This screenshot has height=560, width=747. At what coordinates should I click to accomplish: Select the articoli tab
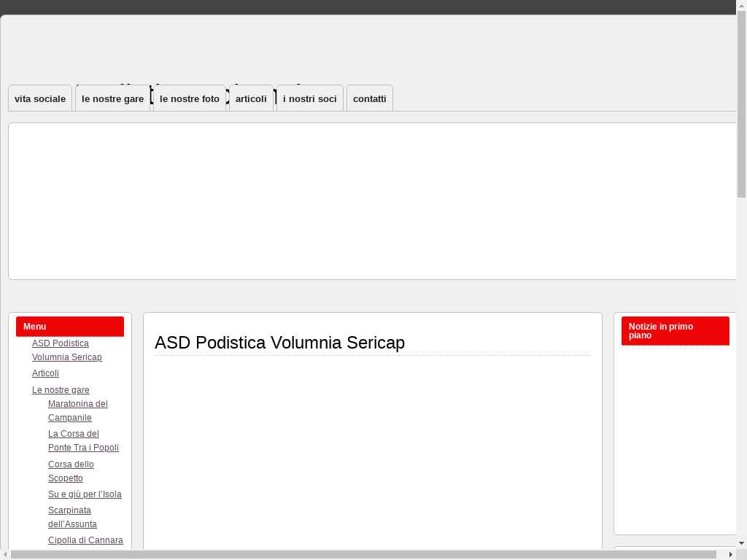click(251, 98)
